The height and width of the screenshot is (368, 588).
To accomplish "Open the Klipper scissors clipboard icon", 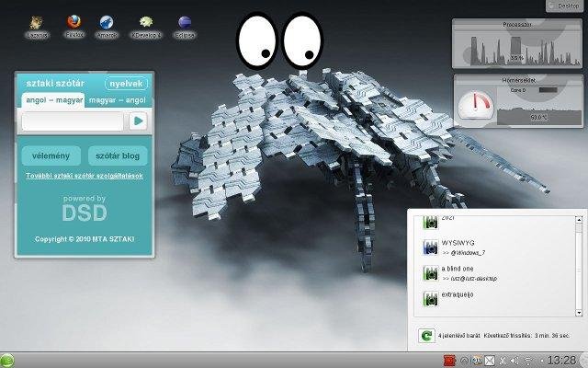I will click(503, 361).
